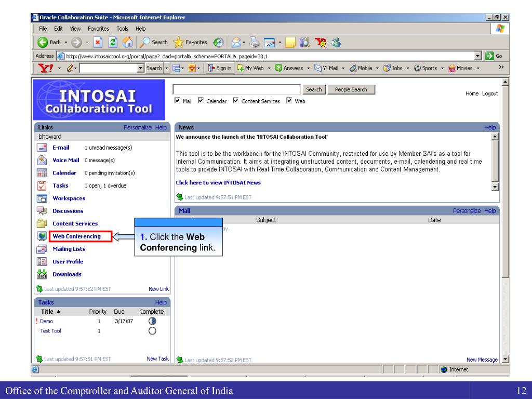Click the Workspaces icon
Viewport: 532px width, 399px height.
click(x=42, y=198)
